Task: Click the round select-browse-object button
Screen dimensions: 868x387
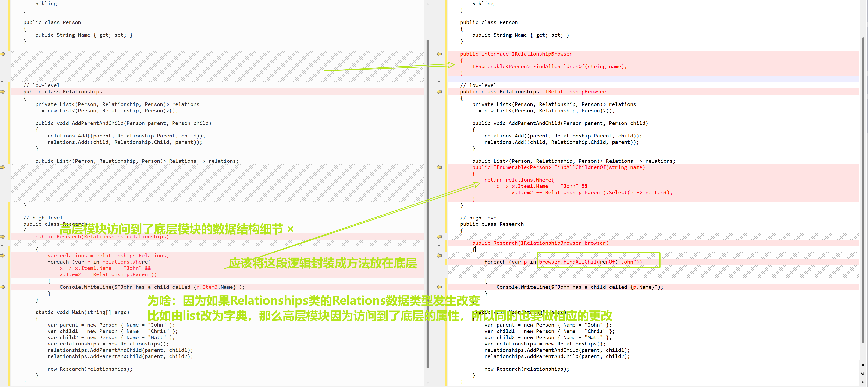Action: pos(863,373)
